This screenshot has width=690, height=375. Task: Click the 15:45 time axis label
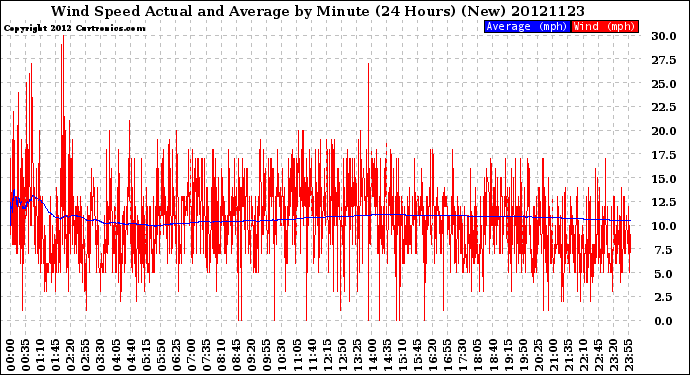[418, 355]
